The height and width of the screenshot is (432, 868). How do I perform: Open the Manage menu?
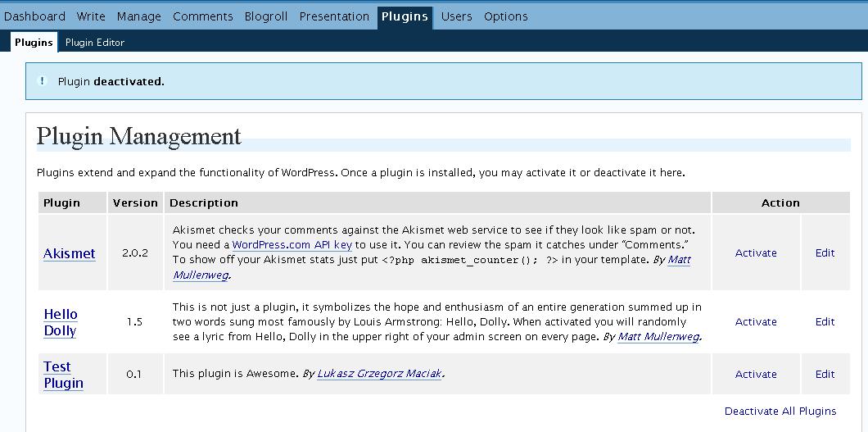(139, 16)
